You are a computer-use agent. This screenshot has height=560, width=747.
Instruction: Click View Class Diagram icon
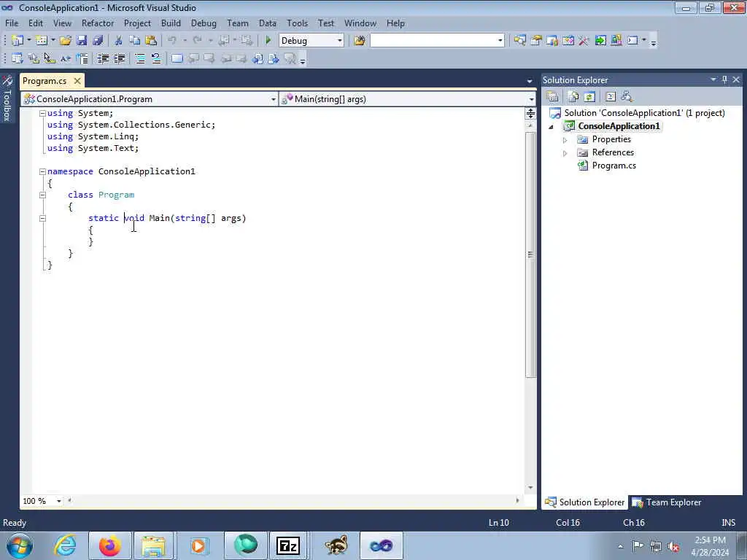627,97
